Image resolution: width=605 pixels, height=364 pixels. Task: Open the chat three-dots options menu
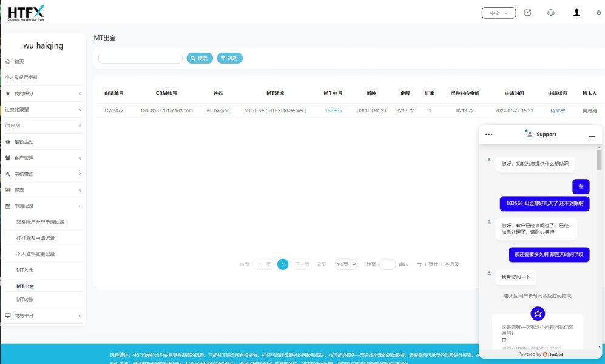click(489, 135)
